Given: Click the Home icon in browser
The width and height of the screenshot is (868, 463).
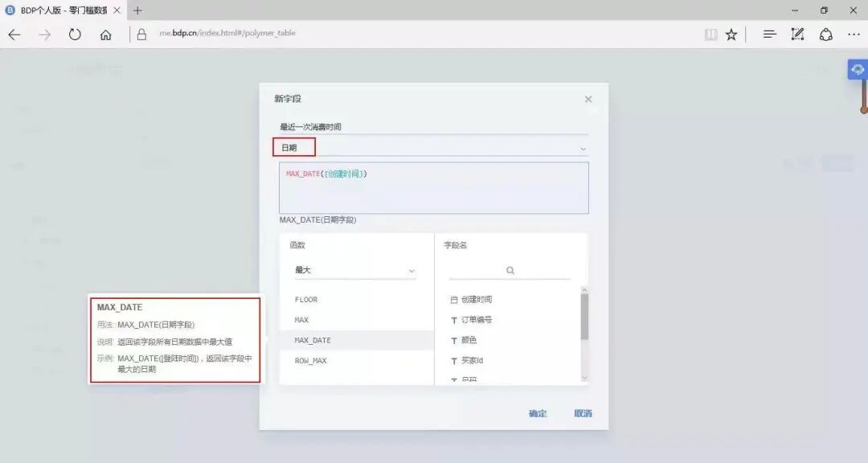Looking at the screenshot, I should 104,34.
